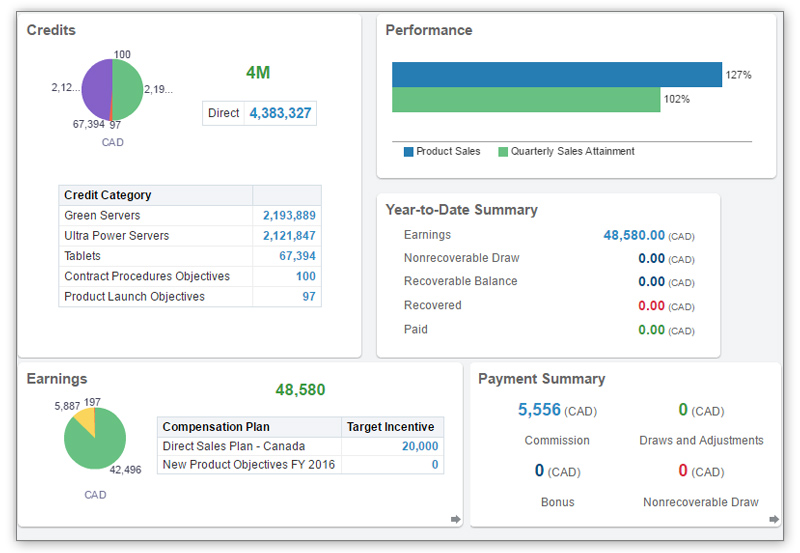The height and width of the screenshot is (553, 800).
Task: Click the blue Product Sales legend swatch
Action: click(408, 152)
